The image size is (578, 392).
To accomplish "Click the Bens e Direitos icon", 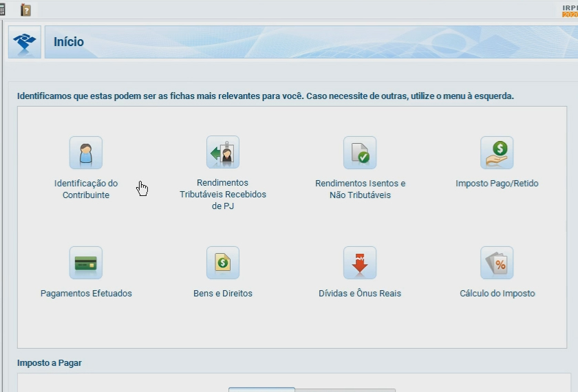I will click(223, 263).
